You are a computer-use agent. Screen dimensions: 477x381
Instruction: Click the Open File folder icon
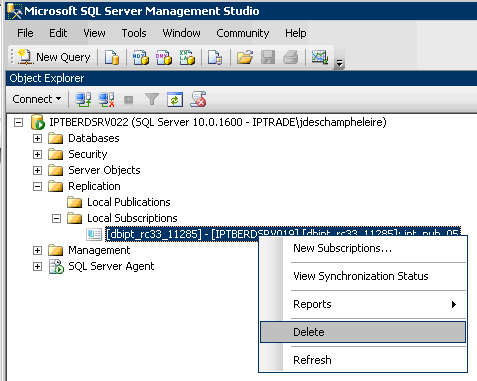point(245,57)
